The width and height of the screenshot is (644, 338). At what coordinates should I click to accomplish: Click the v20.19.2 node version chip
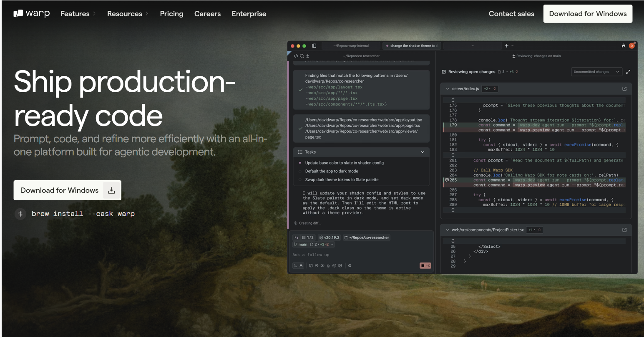(330, 237)
